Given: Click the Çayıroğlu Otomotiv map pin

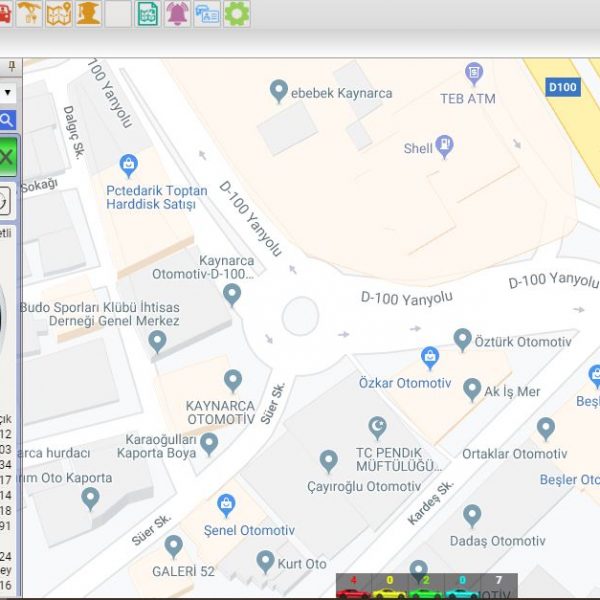Looking at the screenshot, I should [328, 461].
